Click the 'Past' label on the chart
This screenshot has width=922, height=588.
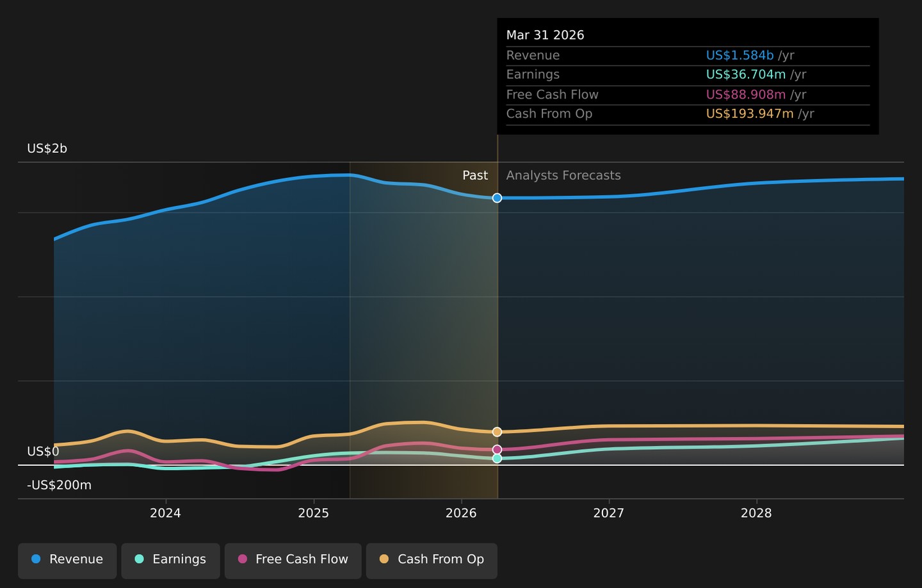tap(475, 175)
